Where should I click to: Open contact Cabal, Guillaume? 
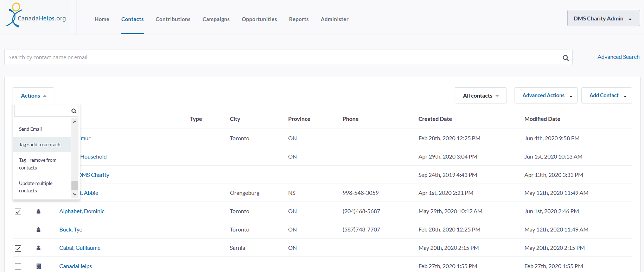click(x=80, y=248)
